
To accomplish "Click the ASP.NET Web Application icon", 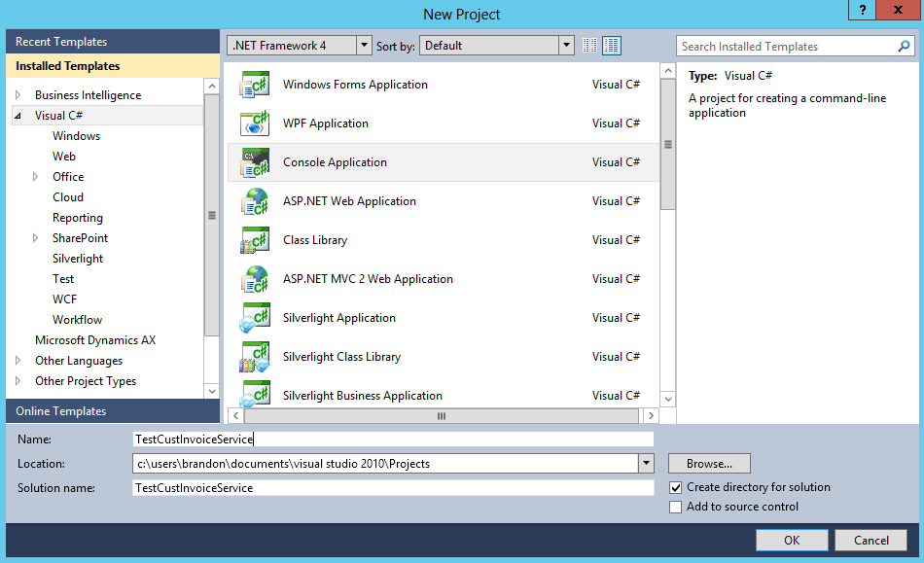I will (255, 201).
